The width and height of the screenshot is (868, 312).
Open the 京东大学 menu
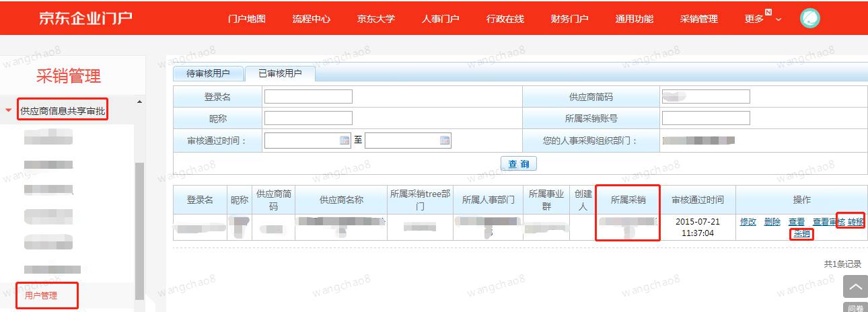(x=376, y=19)
